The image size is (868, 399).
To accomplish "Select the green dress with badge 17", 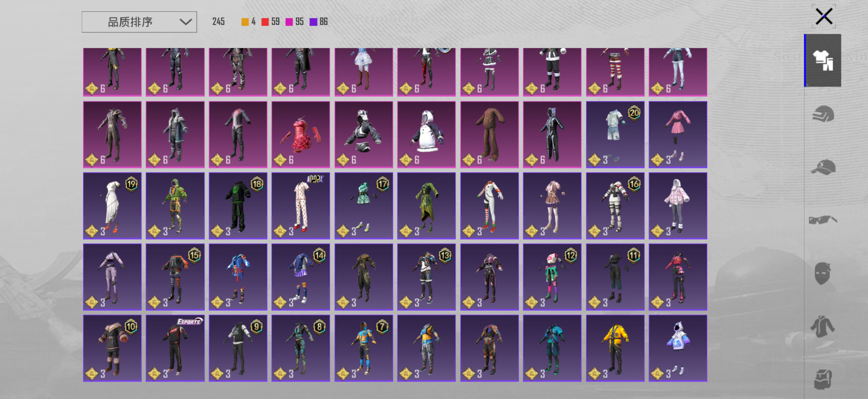I will pos(363,206).
